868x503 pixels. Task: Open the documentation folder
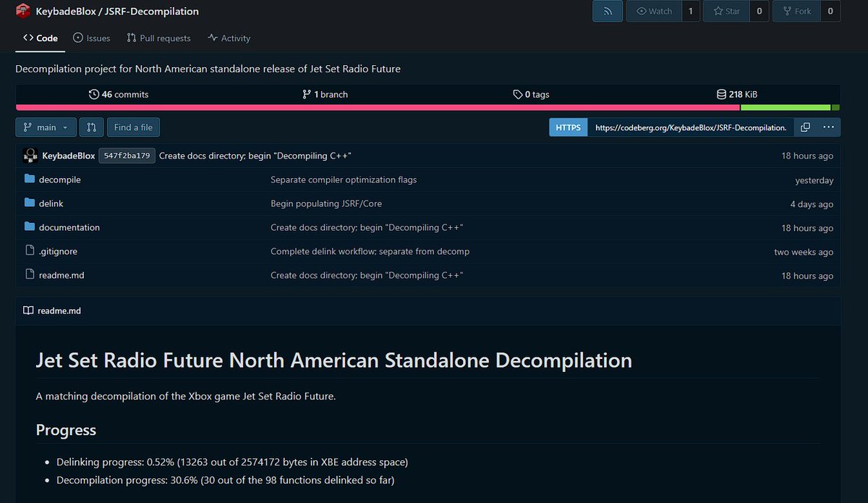[69, 227]
